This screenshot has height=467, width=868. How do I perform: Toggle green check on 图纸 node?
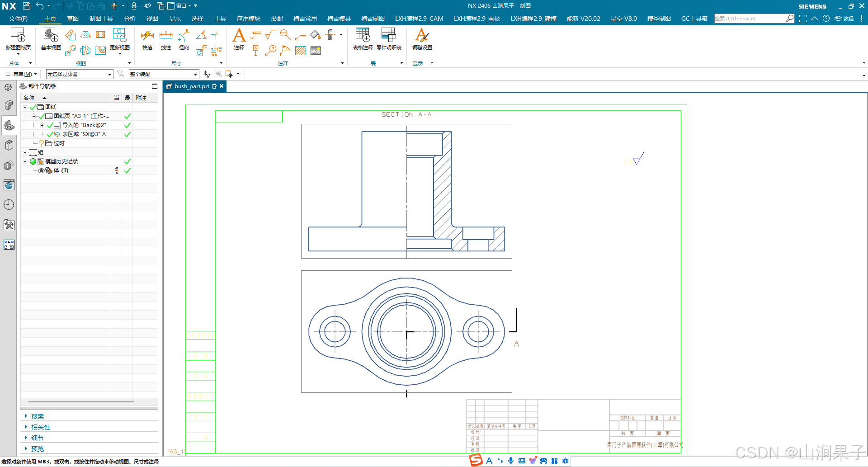(x=33, y=107)
